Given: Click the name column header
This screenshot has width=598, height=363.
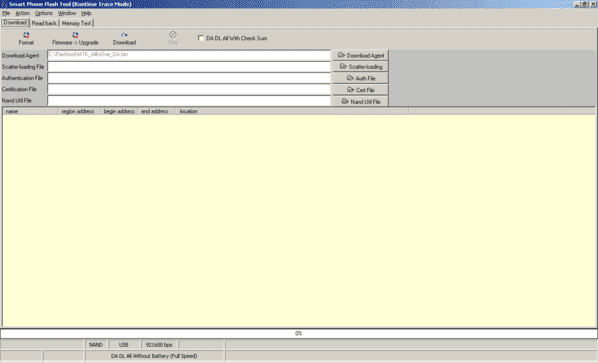Looking at the screenshot, I should (x=30, y=111).
